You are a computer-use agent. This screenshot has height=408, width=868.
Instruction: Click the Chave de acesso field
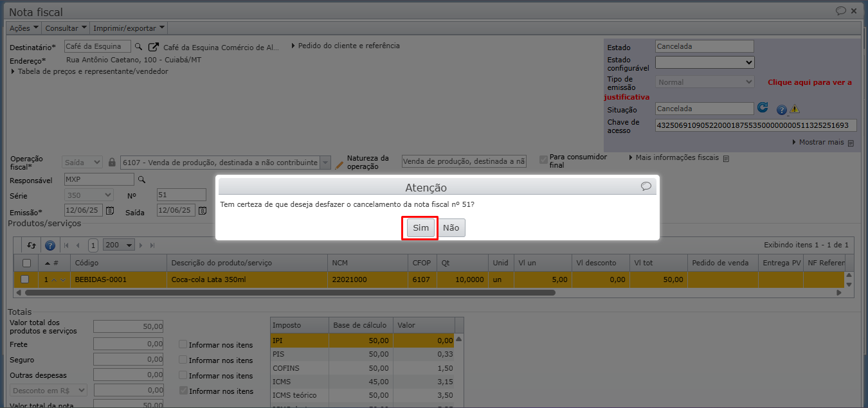[756, 125]
